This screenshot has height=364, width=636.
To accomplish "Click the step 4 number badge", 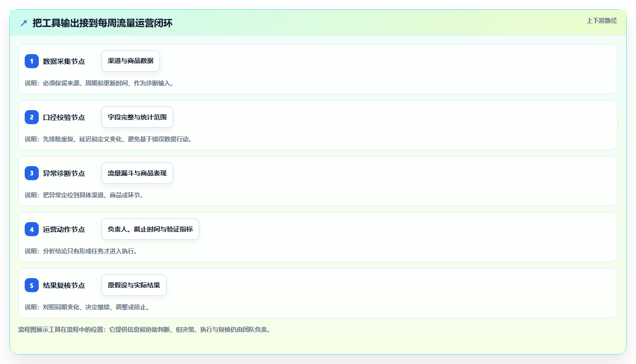I will click(32, 229).
